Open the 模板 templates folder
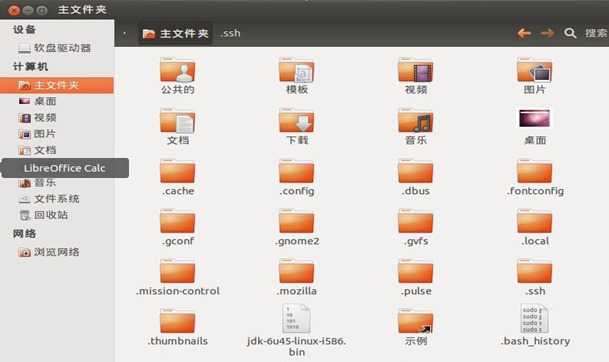 coord(297,76)
